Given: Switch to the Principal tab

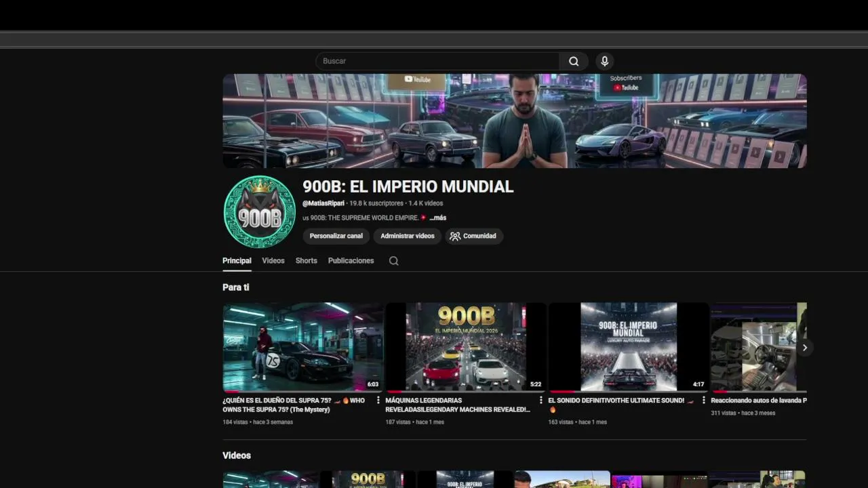Looking at the screenshot, I should [237, 261].
